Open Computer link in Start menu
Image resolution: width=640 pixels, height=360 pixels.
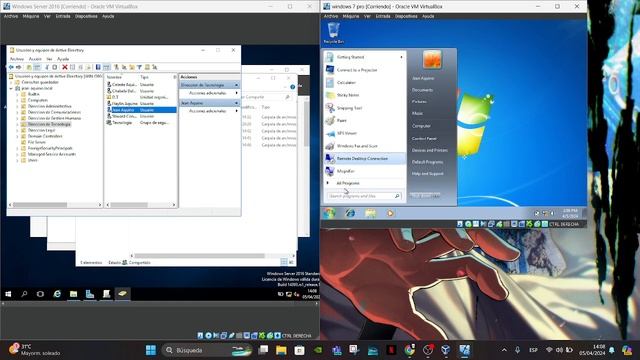pos(421,126)
